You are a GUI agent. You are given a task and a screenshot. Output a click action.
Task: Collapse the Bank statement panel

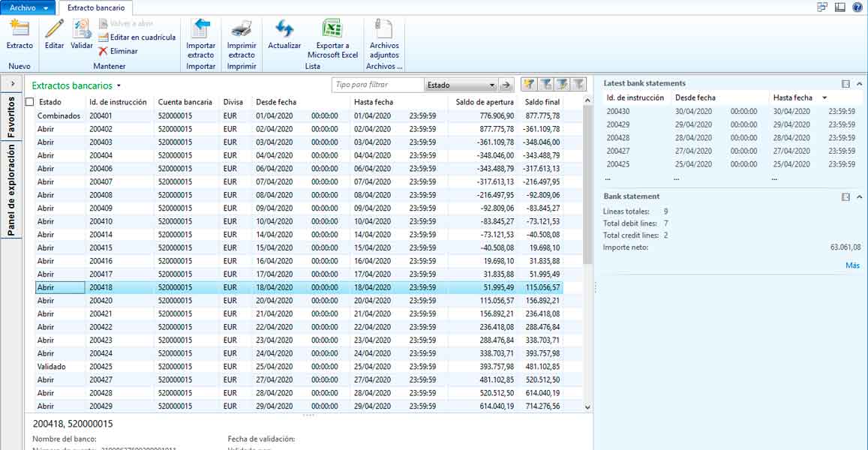pos(858,197)
